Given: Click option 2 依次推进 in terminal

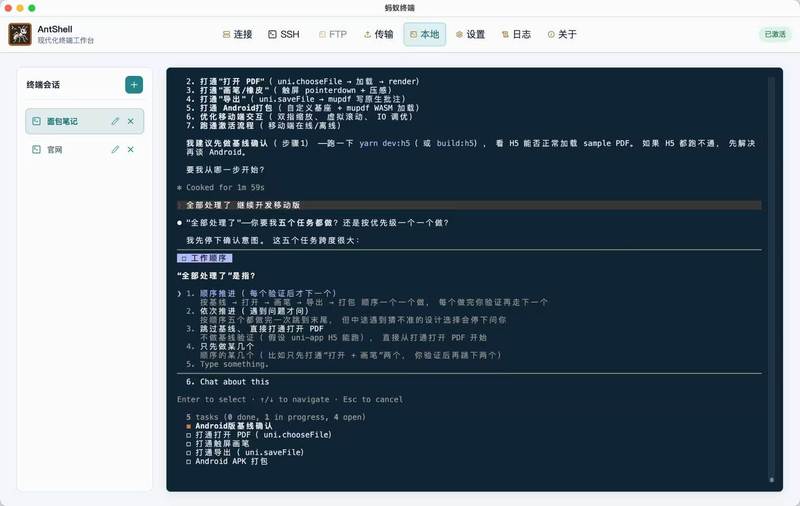Looking at the screenshot, I should tap(247, 311).
